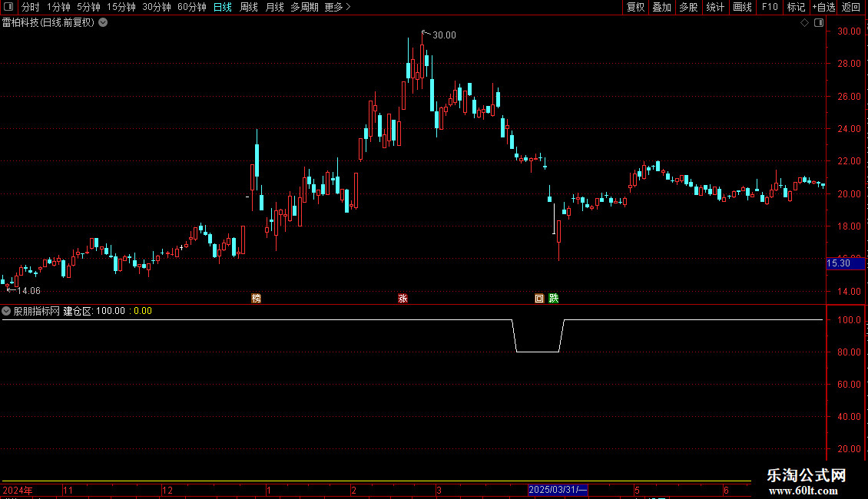Click the 涨 event marker

coord(403,299)
